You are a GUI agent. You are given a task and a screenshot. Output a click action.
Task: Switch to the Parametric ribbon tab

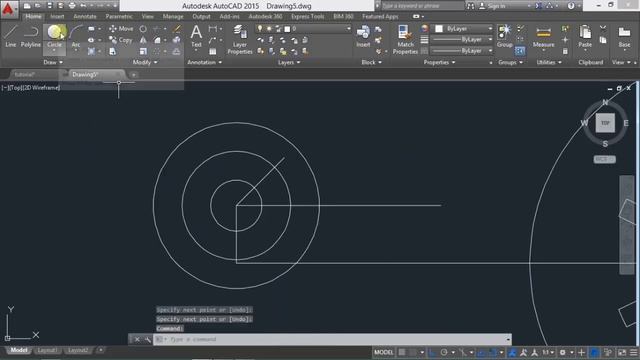coord(119,16)
